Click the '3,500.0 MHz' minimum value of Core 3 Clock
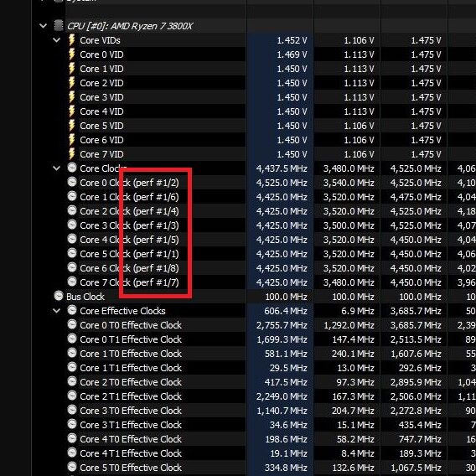Screen dimensions: 476x476 coord(349,225)
